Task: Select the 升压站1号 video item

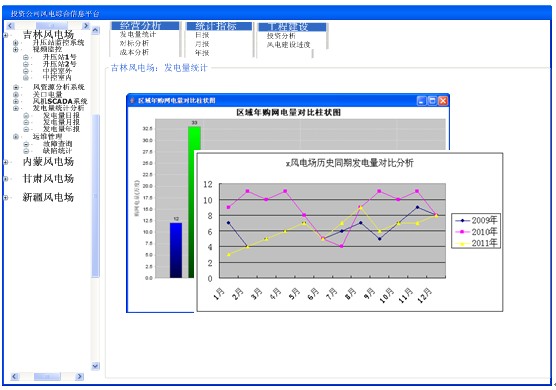Action: pyautogui.click(x=60, y=57)
